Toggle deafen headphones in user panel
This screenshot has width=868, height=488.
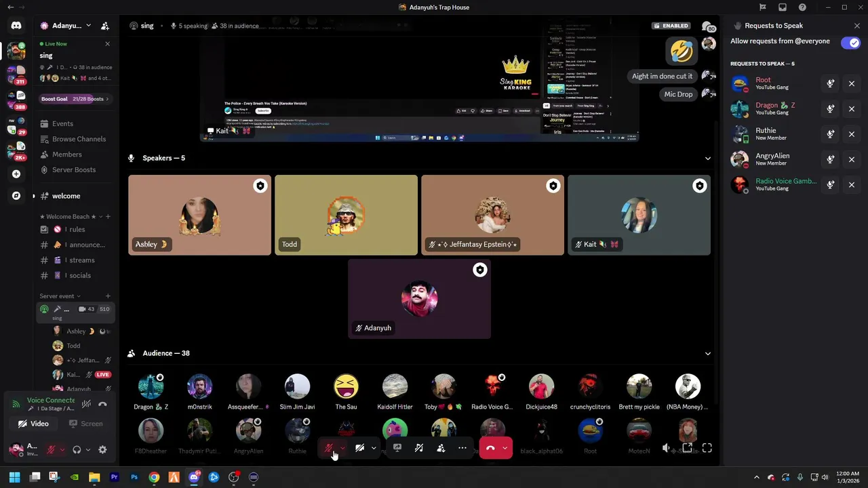tap(77, 449)
